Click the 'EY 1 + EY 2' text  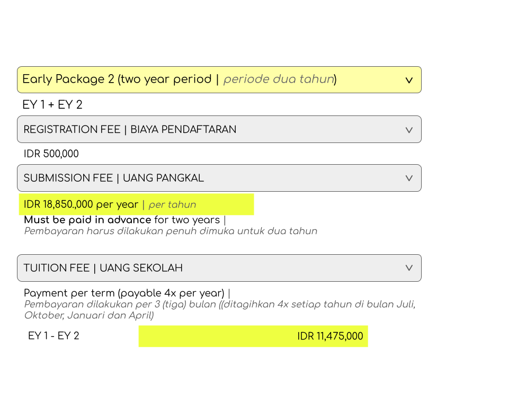[52, 105]
